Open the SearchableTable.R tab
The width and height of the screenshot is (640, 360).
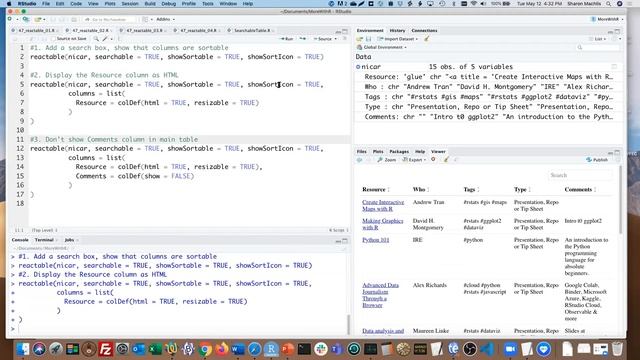coord(251,30)
